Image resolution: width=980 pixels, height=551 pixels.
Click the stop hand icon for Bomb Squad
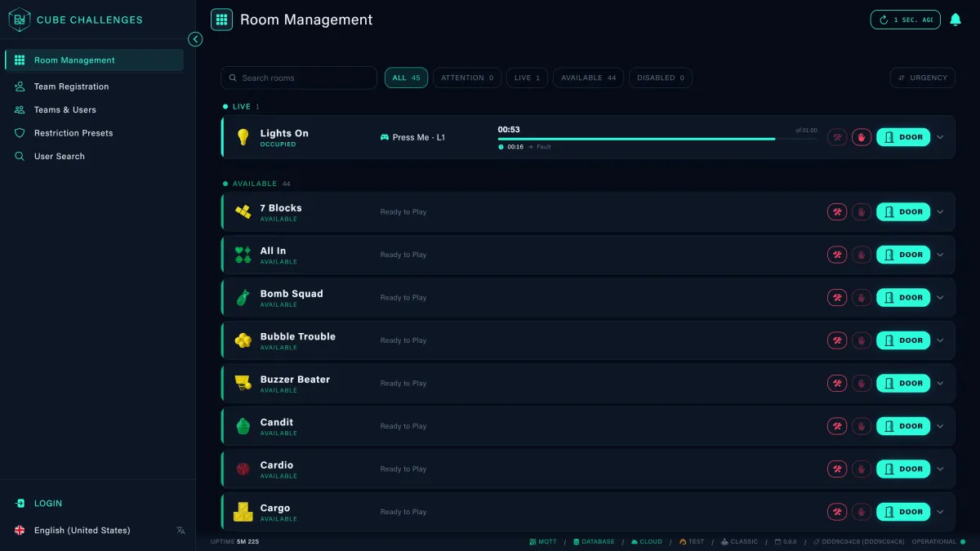862,297
